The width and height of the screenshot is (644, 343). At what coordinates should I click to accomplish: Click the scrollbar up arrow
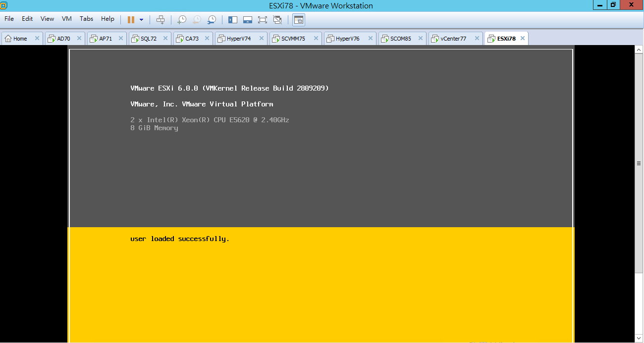[639, 49]
